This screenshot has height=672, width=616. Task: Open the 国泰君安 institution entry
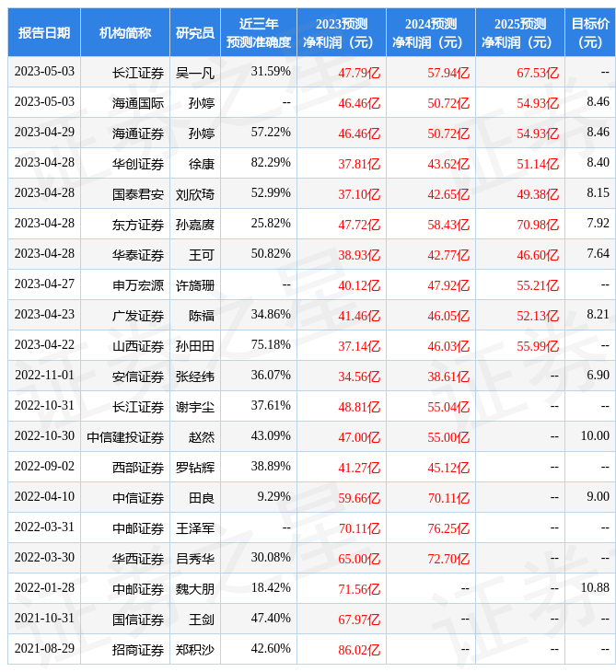(x=138, y=193)
